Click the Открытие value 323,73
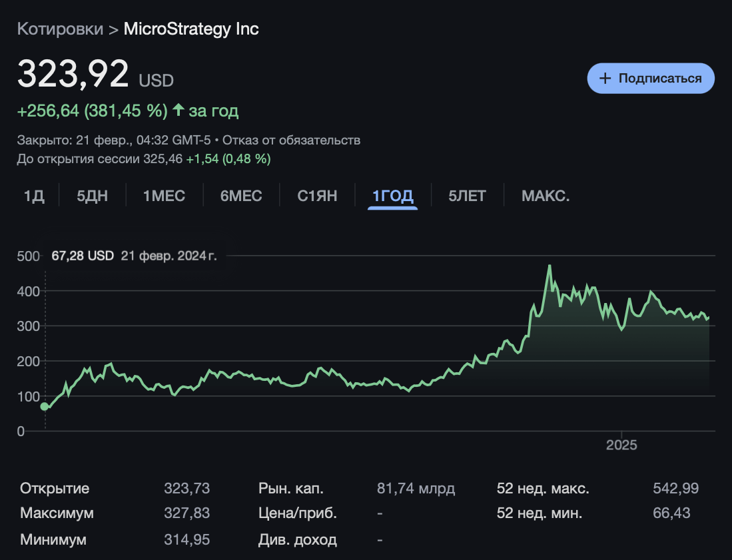Image resolution: width=732 pixels, height=560 pixels. coord(186,488)
